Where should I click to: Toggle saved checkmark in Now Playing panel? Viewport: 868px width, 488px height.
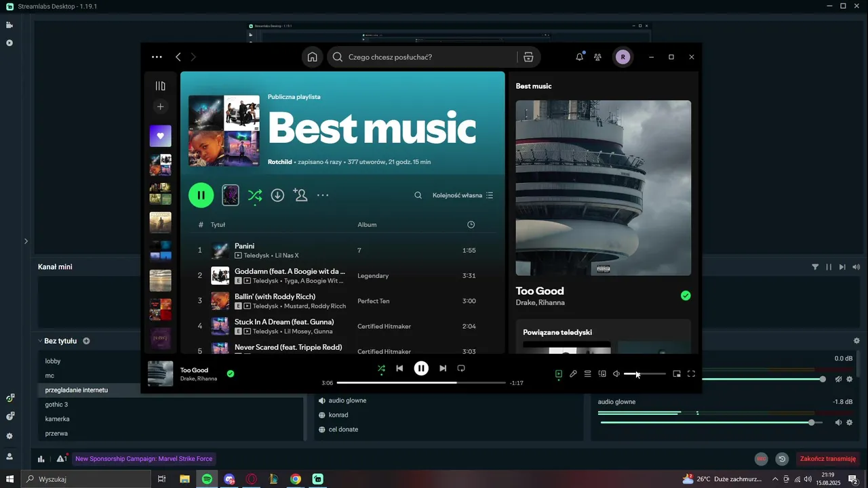(x=686, y=296)
